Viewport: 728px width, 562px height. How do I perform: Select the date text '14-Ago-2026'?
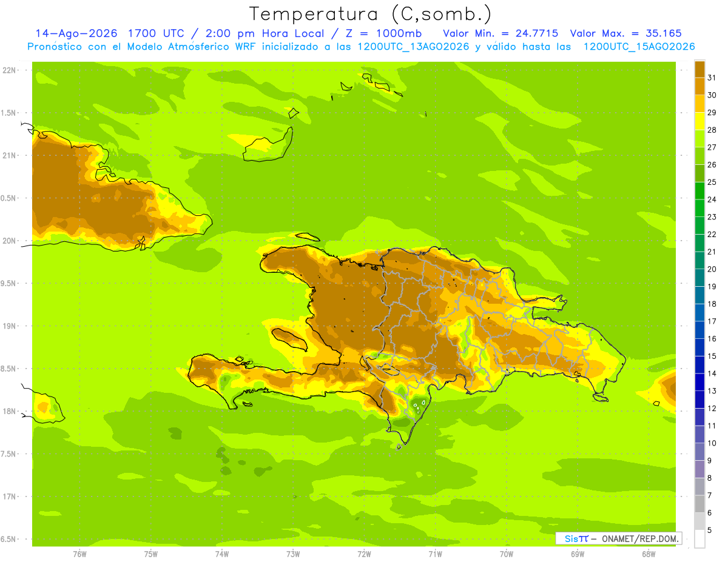coord(75,33)
